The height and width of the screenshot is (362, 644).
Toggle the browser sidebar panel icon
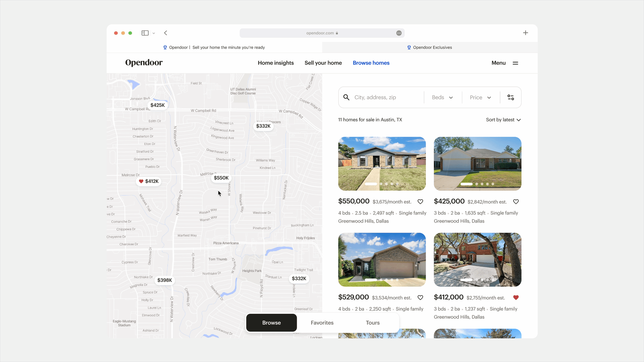click(145, 33)
